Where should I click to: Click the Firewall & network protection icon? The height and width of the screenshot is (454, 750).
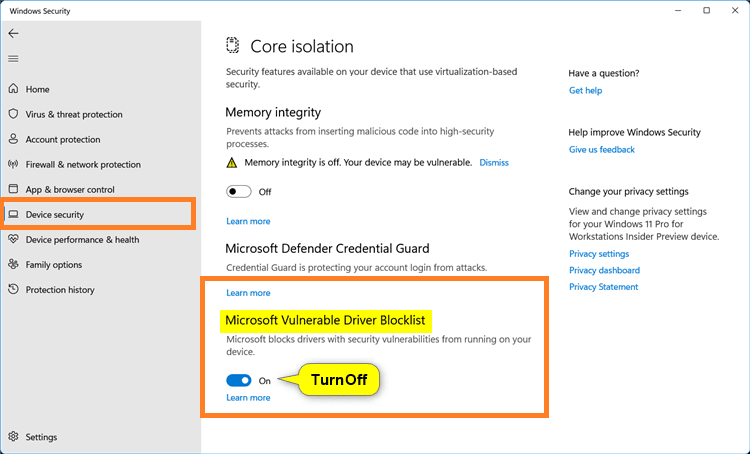point(14,164)
